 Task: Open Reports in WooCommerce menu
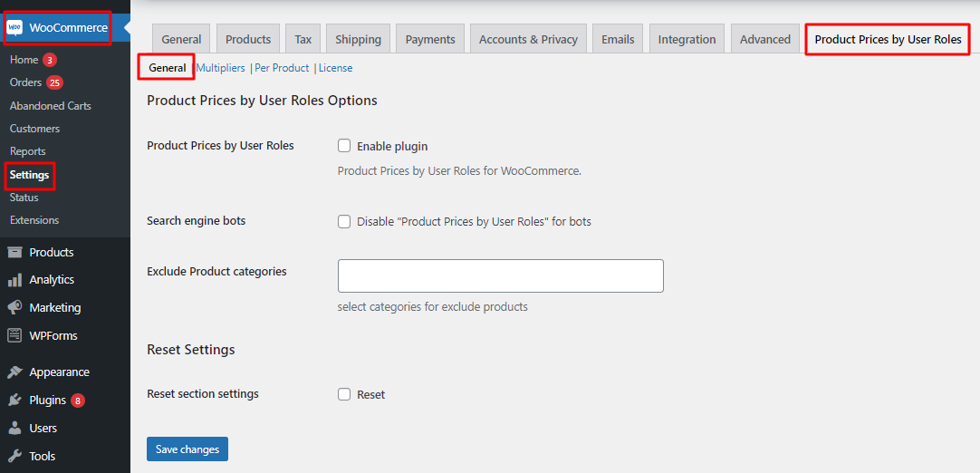point(27,151)
